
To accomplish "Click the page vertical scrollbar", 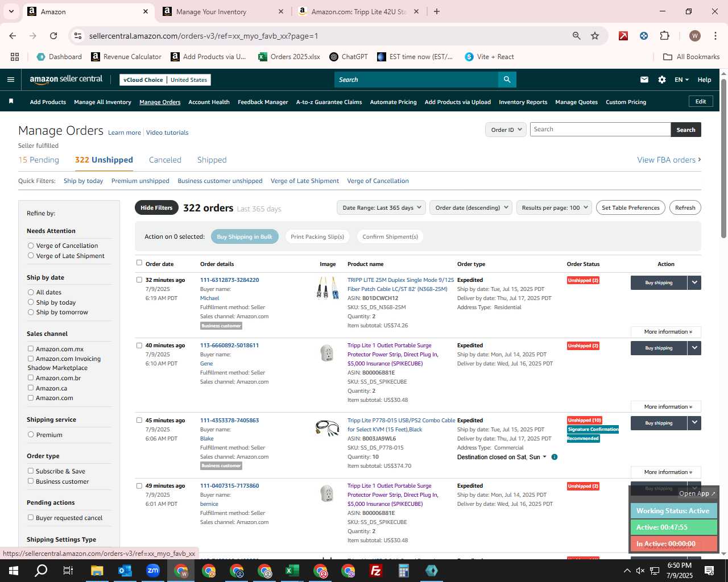I will pyautogui.click(x=723, y=159).
